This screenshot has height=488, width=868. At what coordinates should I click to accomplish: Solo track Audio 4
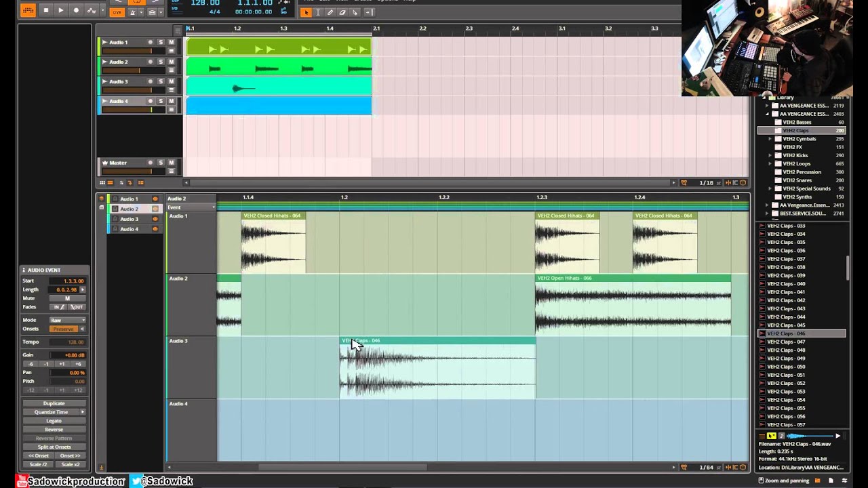pos(161,101)
